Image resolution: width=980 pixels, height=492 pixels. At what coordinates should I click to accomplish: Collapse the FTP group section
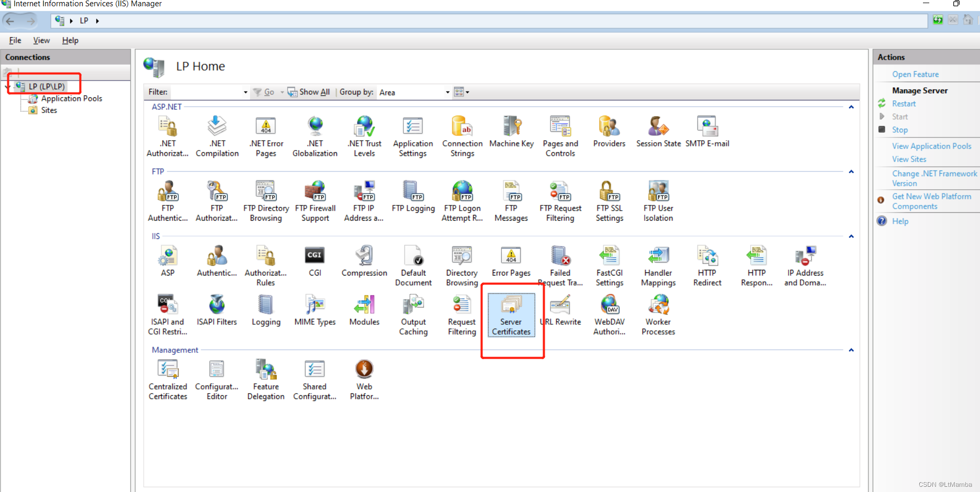[851, 172]
